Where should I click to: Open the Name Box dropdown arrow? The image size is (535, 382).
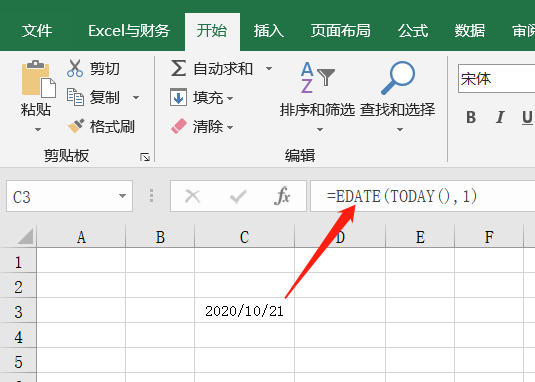[x=122, y=196]
